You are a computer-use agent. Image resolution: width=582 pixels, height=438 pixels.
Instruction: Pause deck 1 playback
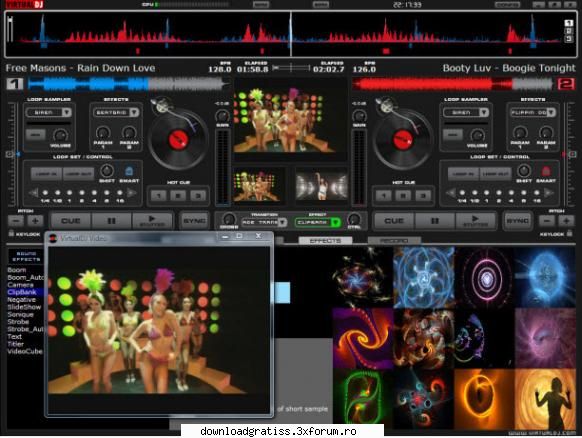point(111,221)
